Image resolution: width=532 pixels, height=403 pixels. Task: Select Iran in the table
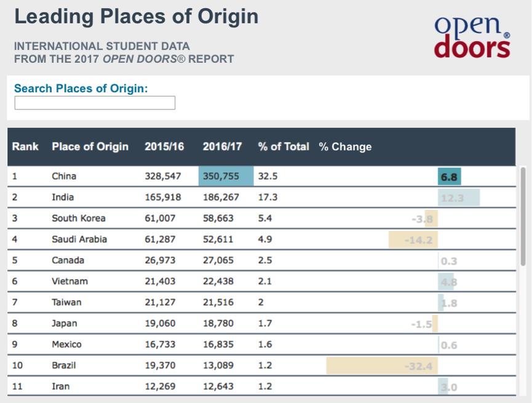pyautogui.click(x=60, y=386)
